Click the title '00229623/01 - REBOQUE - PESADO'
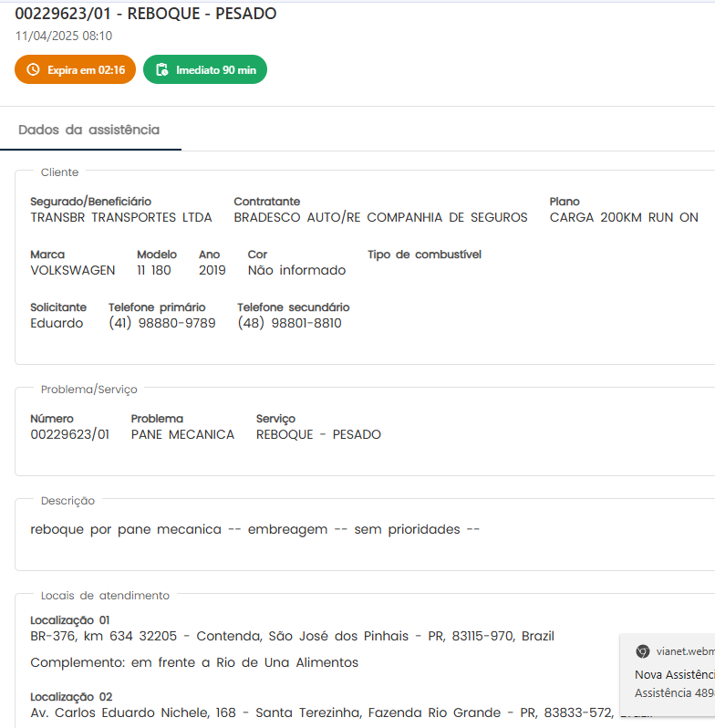Viewport: 715px width, 728px height. click(x=146, y=14)
